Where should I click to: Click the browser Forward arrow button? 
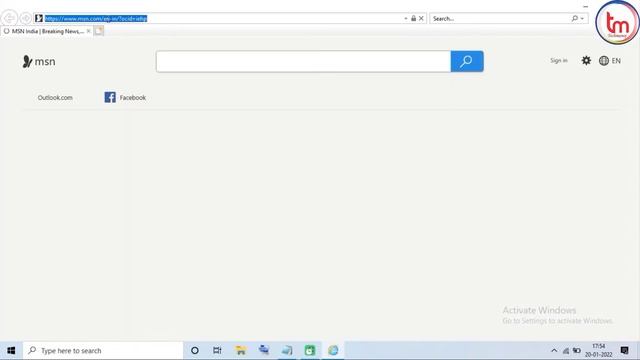26,18
